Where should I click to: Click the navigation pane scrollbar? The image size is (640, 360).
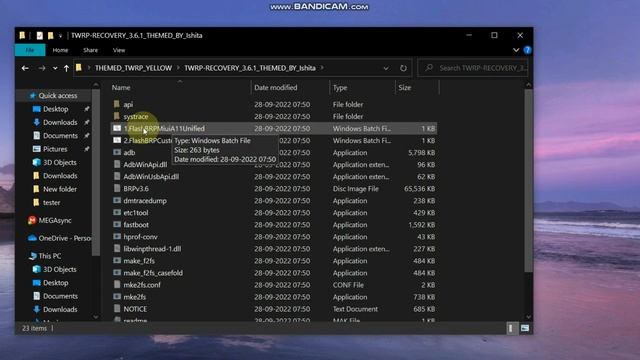(x=96, y=172)
